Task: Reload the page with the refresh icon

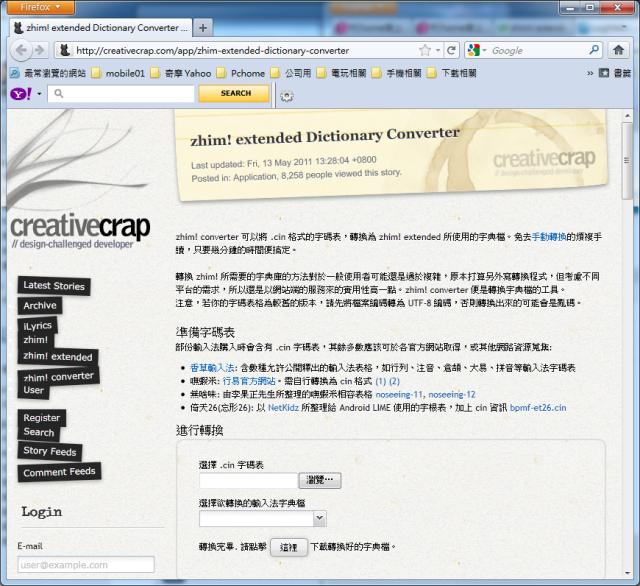Action: tap(451, 51)
